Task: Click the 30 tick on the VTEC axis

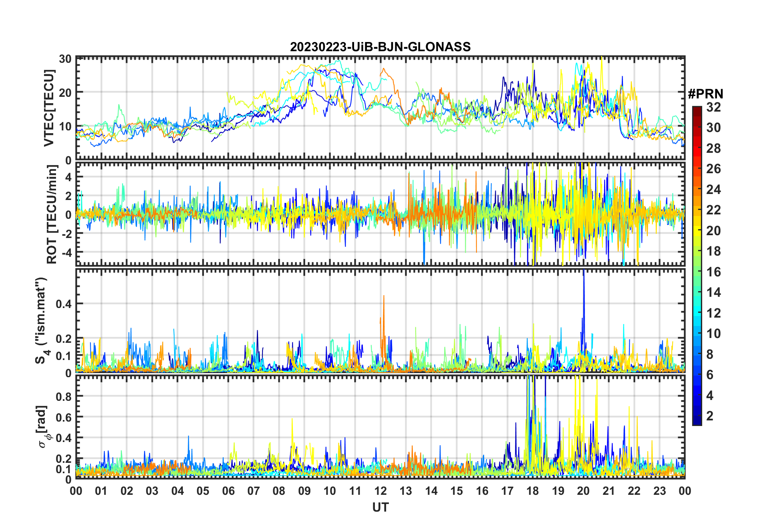Action: (65, 59)
